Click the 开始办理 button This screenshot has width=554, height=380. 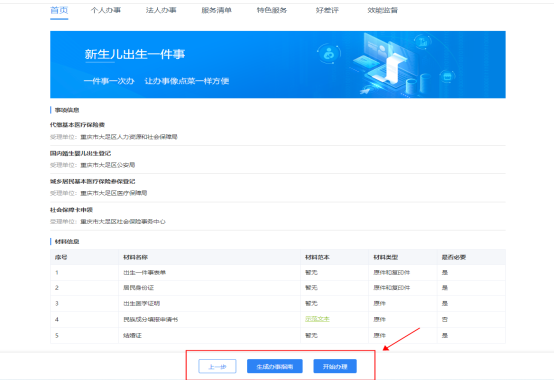pyautogui.click(x=335, y=366)
